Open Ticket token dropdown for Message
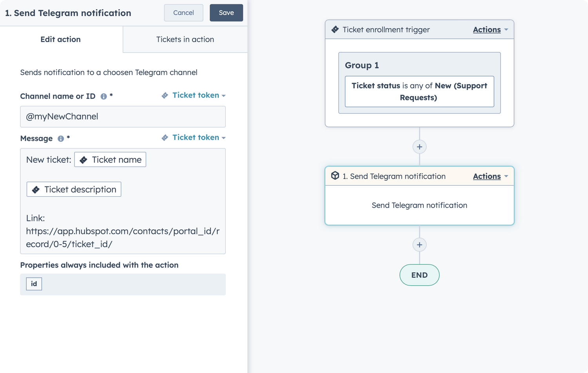 (x=194, y=138)
